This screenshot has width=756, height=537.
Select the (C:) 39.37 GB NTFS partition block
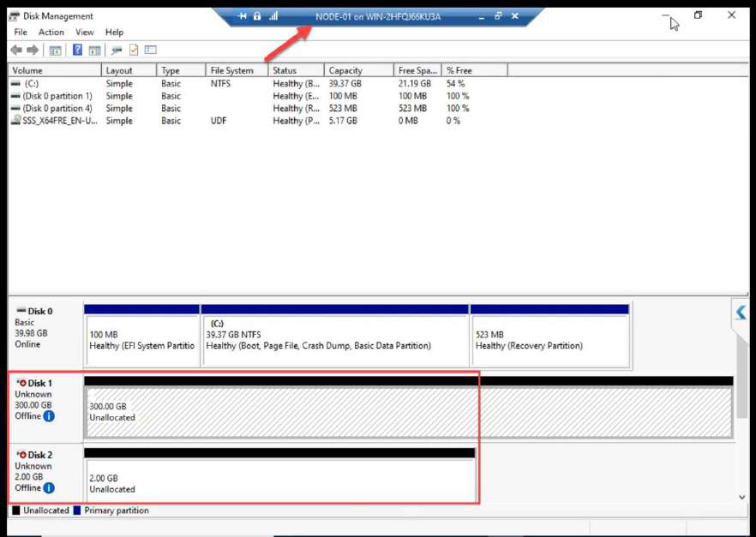pos(335,335)
